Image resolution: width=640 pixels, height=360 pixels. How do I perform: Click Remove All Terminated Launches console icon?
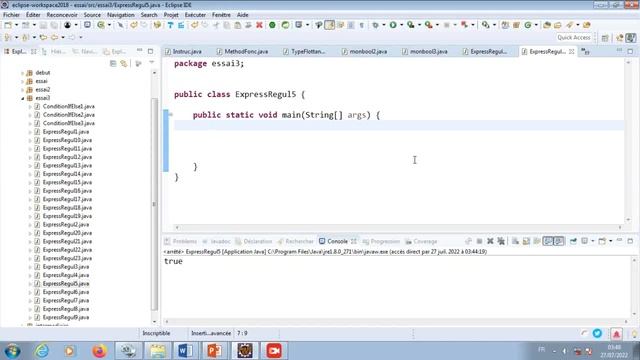[501, 241]
